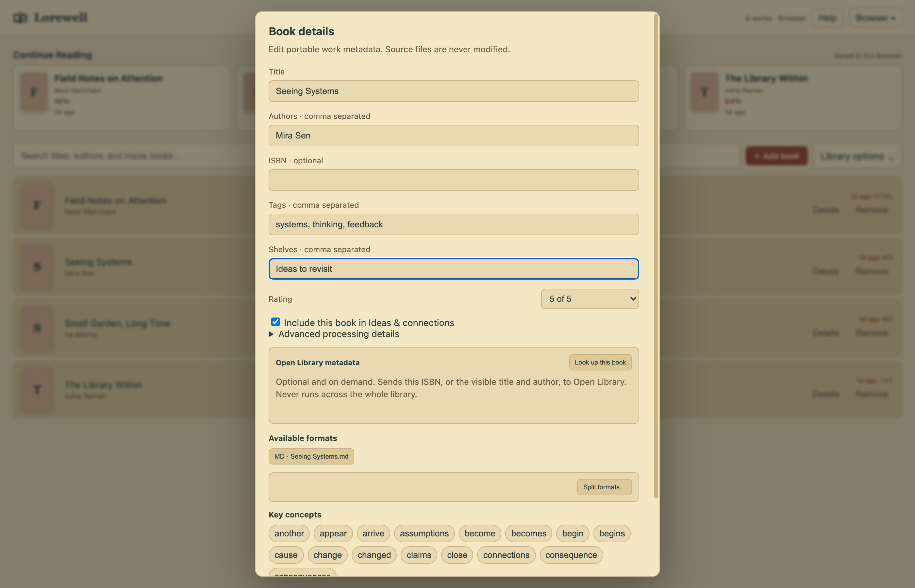The height and width of the screenshot is (588, 915).
Task: Open the Library options dropdown
Action: [857, 156]
